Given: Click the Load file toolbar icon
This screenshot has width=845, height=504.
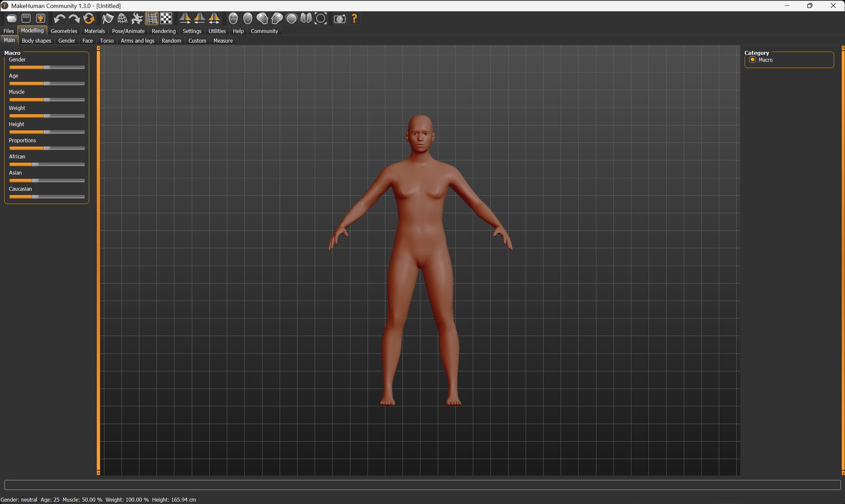Looking at the screenshot, I should 11,18.
